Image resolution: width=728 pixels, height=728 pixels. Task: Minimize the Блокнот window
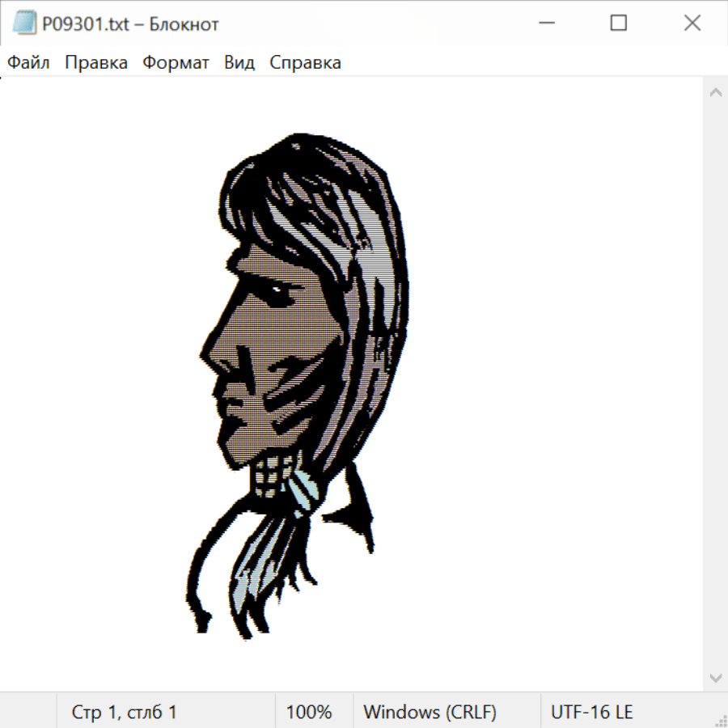[544, 23]
